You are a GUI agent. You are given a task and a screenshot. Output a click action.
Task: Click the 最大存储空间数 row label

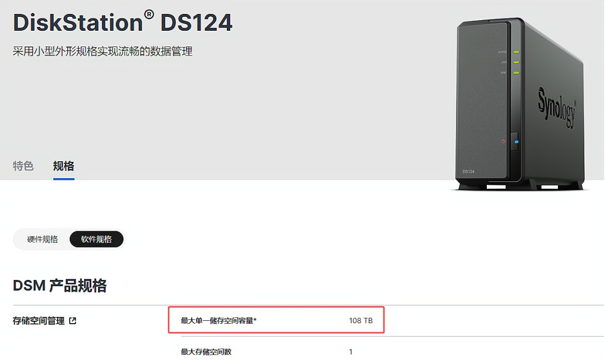point(206,352)
